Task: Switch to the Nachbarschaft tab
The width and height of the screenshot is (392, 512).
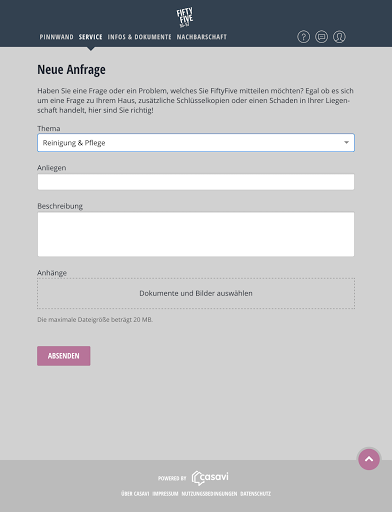Action: 202,37
